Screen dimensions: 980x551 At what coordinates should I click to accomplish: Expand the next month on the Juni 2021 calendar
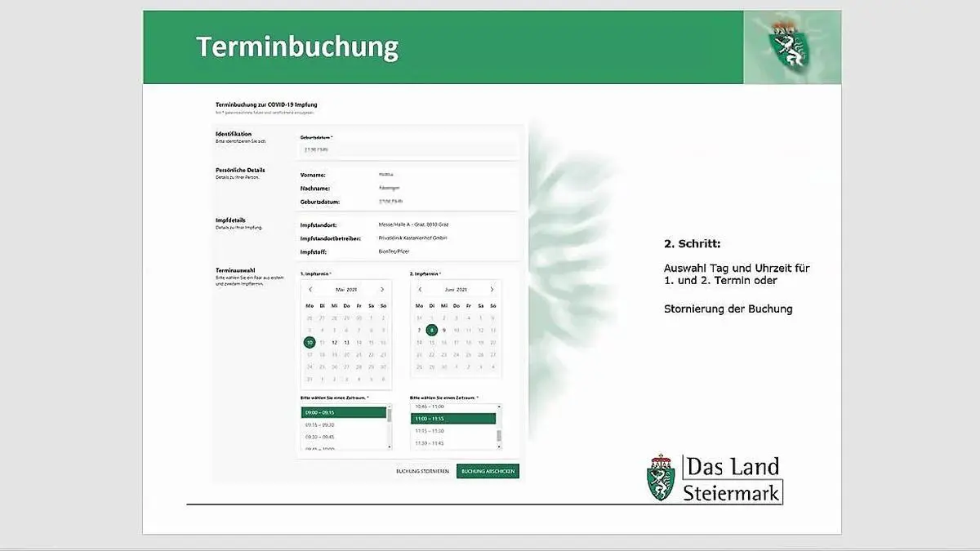(x=492, y=289)
